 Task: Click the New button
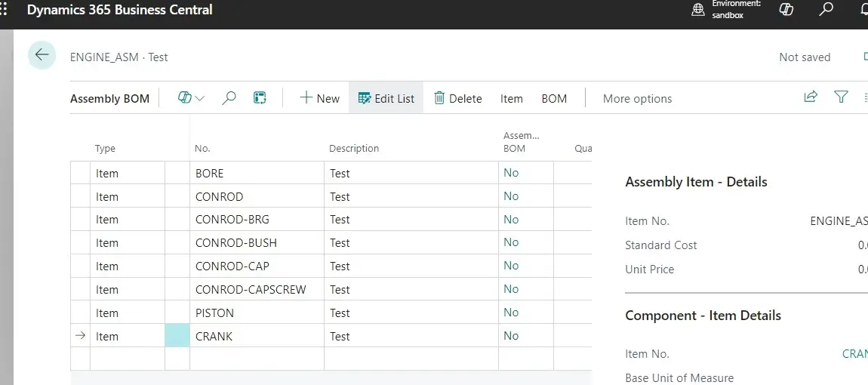pyautogui.click(x=319, y=98)
